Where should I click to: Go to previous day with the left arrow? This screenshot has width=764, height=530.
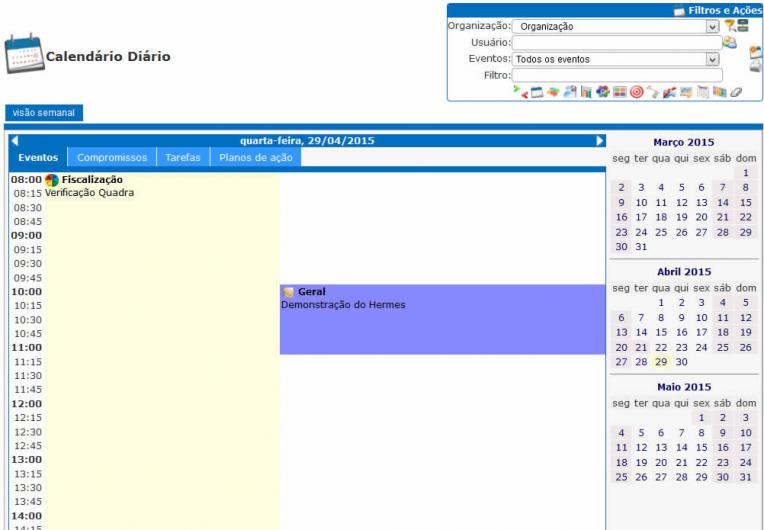14,141
